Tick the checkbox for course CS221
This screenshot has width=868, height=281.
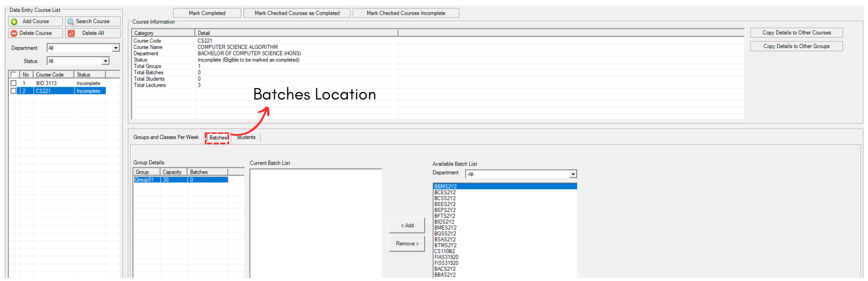[14, 91]
